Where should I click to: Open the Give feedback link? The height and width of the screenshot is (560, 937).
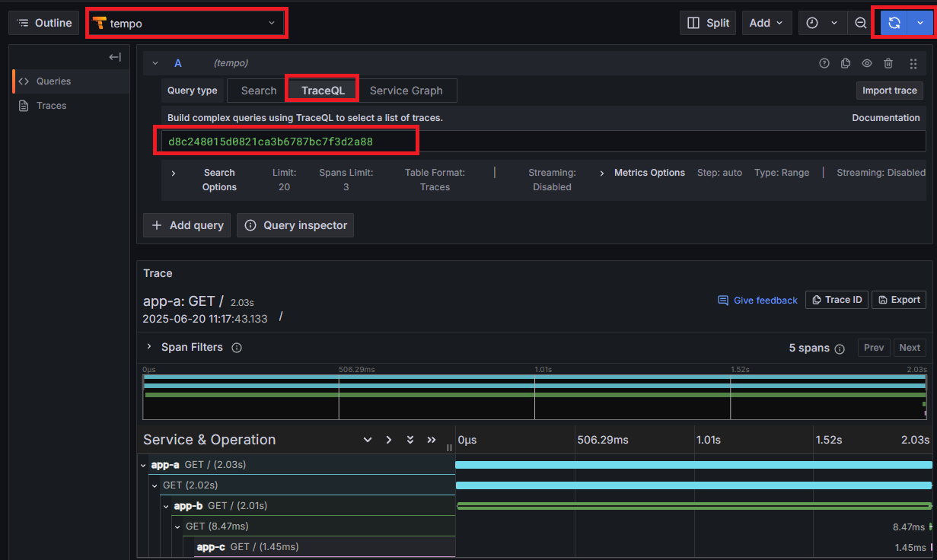[x=757, y=301]
